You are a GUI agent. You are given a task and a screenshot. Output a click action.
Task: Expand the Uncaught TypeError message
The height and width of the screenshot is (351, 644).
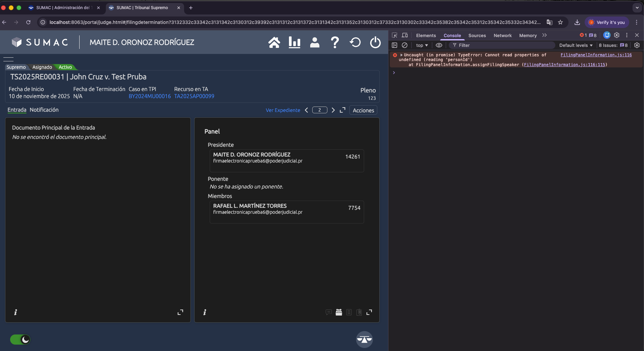pyautogui.click(x=402, y=55)
